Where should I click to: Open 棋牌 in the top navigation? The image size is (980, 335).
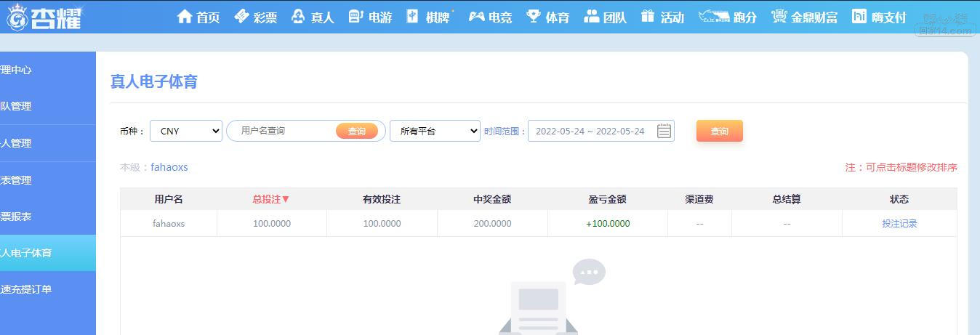[x=438, y=17]
